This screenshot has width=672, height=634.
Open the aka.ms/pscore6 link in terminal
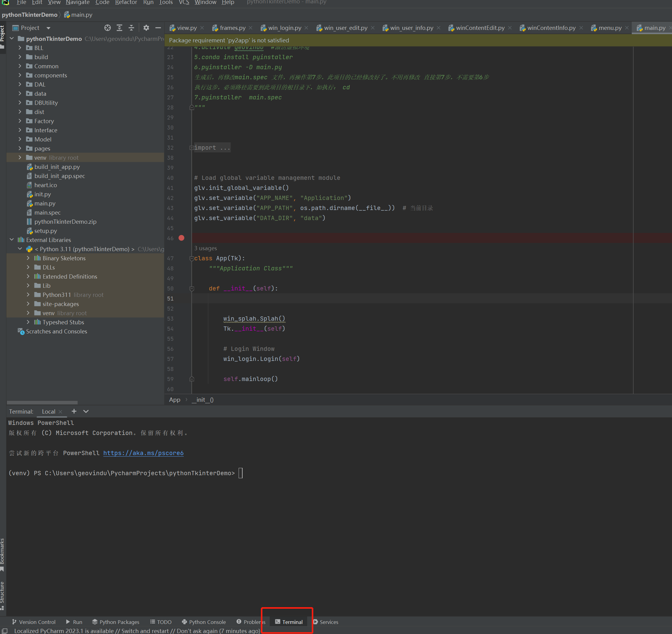pos(143,453)
